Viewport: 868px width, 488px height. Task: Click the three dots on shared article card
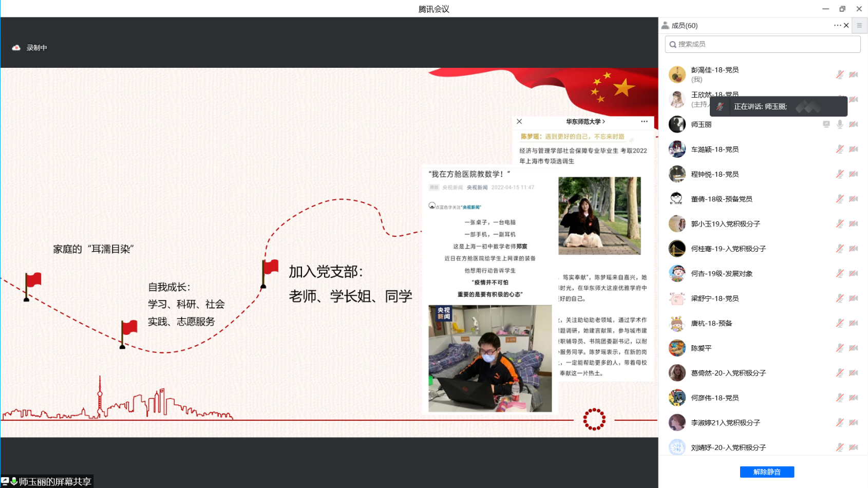tap(644, 122)
